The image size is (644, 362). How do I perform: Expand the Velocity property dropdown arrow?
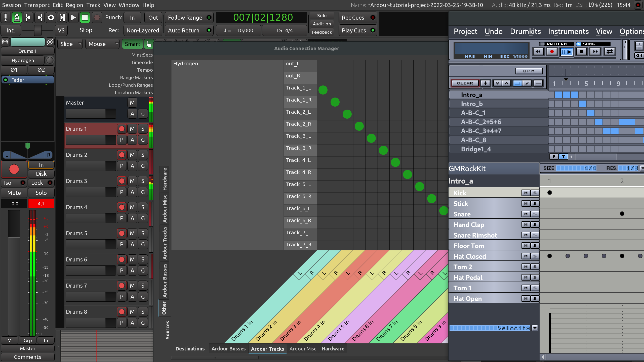535,328
